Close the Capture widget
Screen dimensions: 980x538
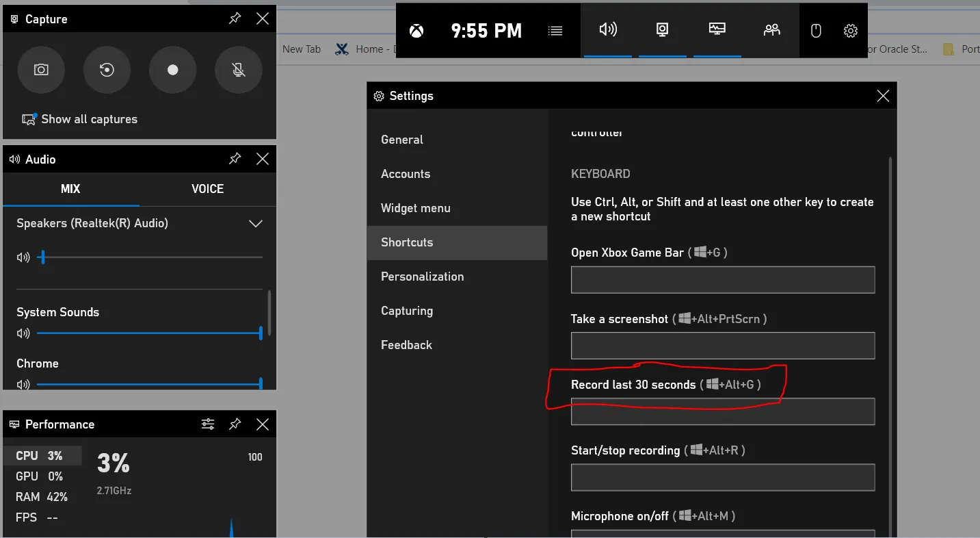262,18
